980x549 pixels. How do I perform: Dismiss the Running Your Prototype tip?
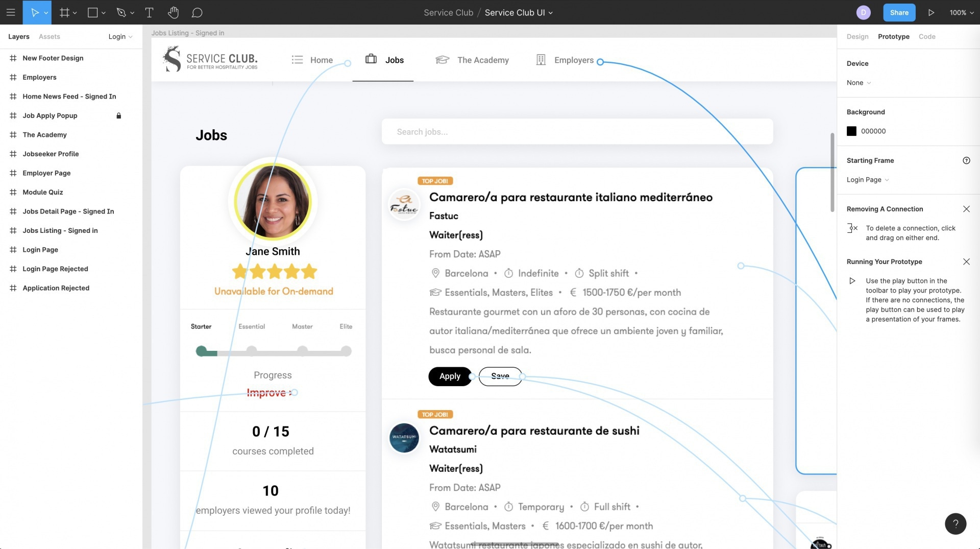(x=967, y=261)
